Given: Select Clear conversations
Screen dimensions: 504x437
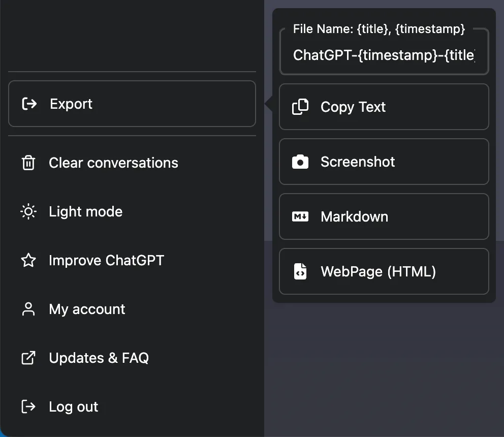Looking at the screenshot, I should pyautogui.click(x=113, y=163).
